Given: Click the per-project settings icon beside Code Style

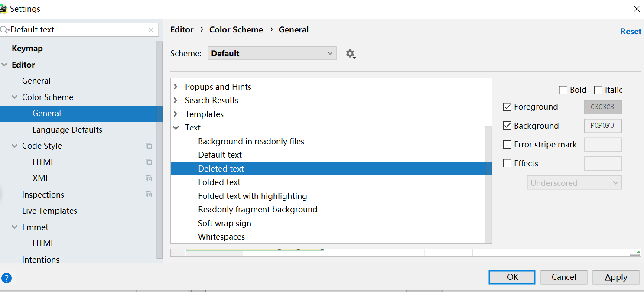Looking at the screenshot, I should (149, 146).
